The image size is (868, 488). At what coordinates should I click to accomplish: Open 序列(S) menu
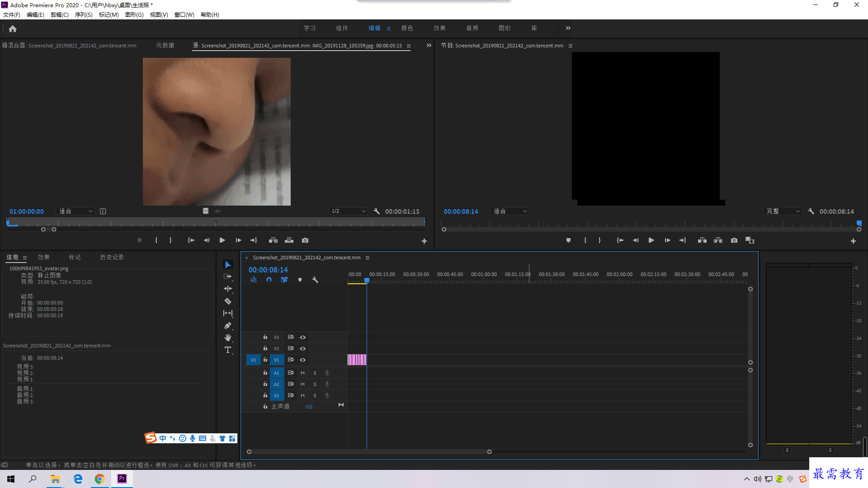84,14
